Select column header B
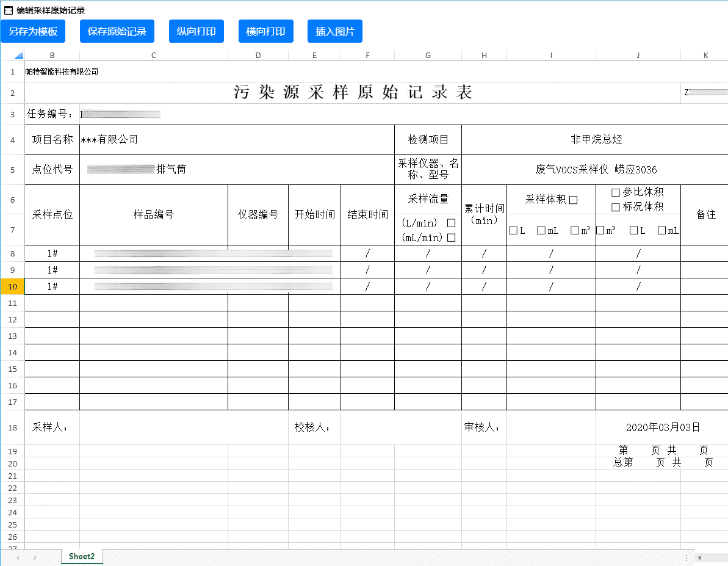Screen dimensions: 728x566 52,56
